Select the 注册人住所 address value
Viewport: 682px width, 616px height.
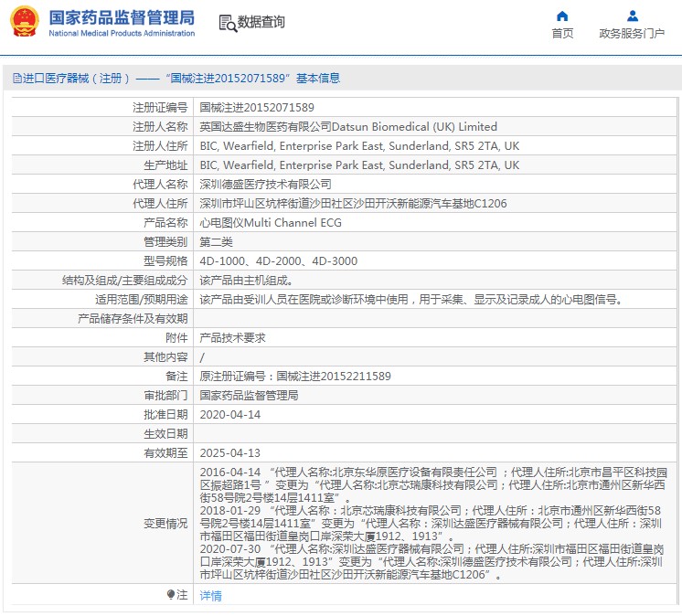click(359, 145)
